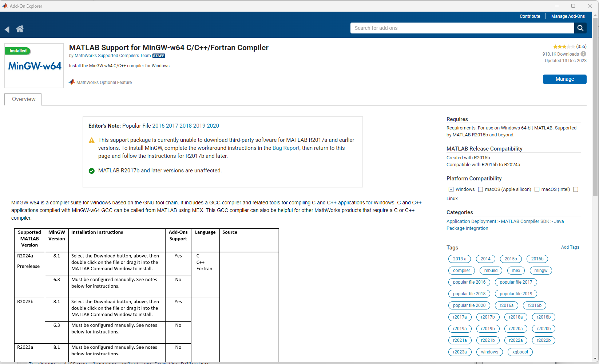
Task: Click the 'Fortran' language cell
Action: tap(204, 269)
